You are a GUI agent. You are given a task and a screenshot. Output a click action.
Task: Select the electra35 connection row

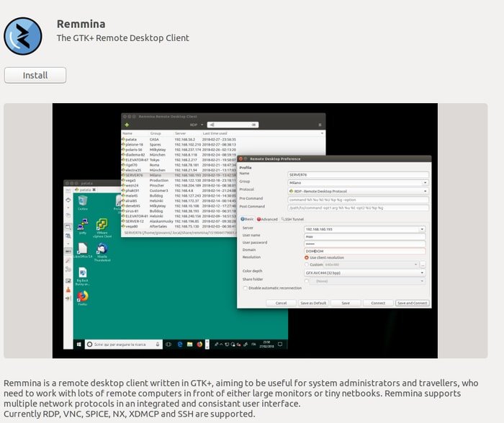[179, 170]
